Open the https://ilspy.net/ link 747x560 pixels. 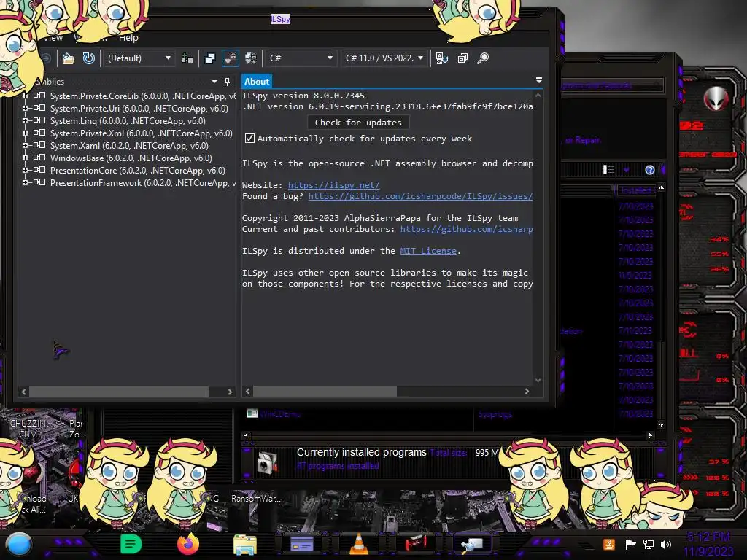334,185
